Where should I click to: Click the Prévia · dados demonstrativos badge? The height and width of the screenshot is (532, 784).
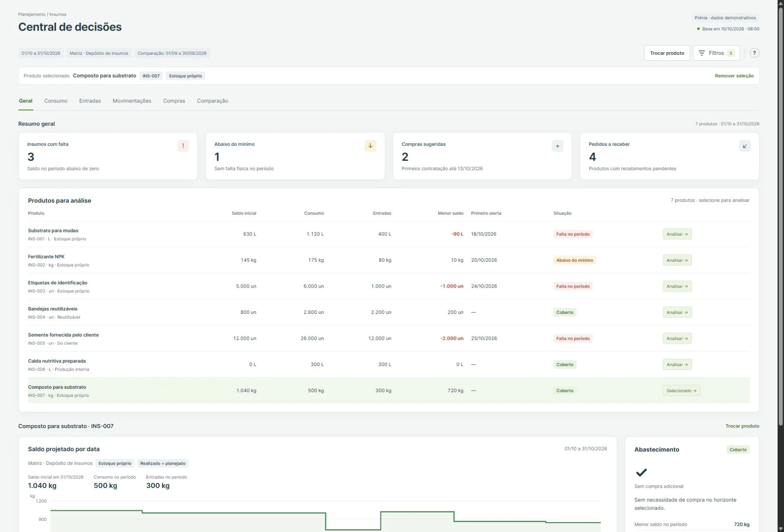pos(725,18)
